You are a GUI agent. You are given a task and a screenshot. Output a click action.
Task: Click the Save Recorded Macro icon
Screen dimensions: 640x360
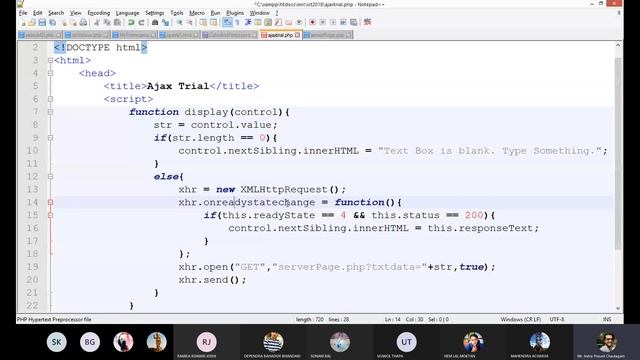353,22
